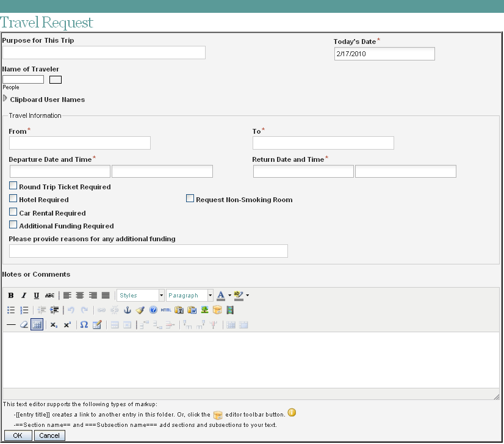Check Round Trip Ticket Required

13,186
